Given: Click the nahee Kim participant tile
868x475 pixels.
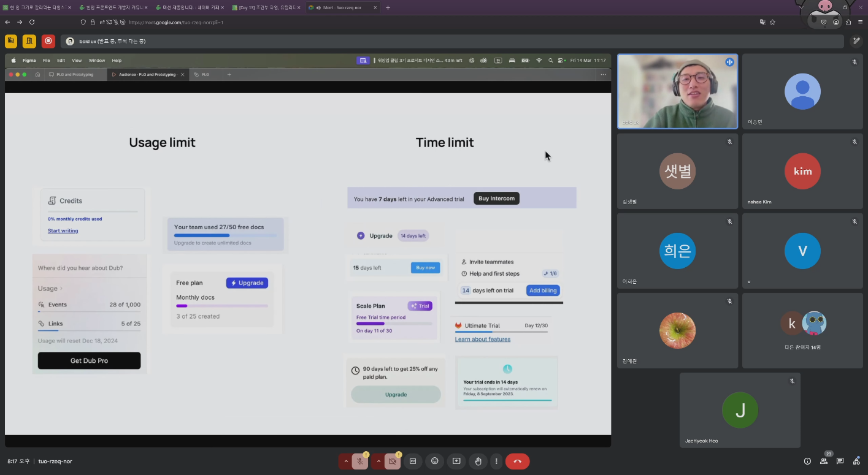Looking at the screenshot, I should tap(802, 171).
